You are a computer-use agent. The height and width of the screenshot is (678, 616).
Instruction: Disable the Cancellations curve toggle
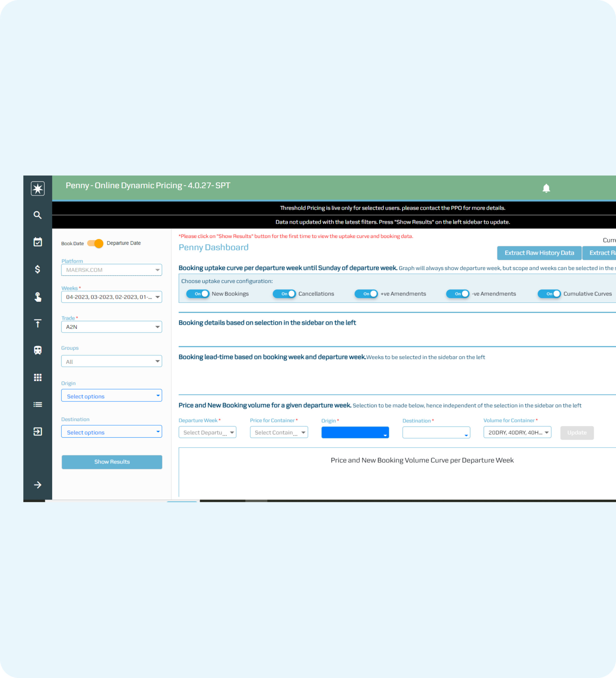pyautogui.click(x=284, y=294)
